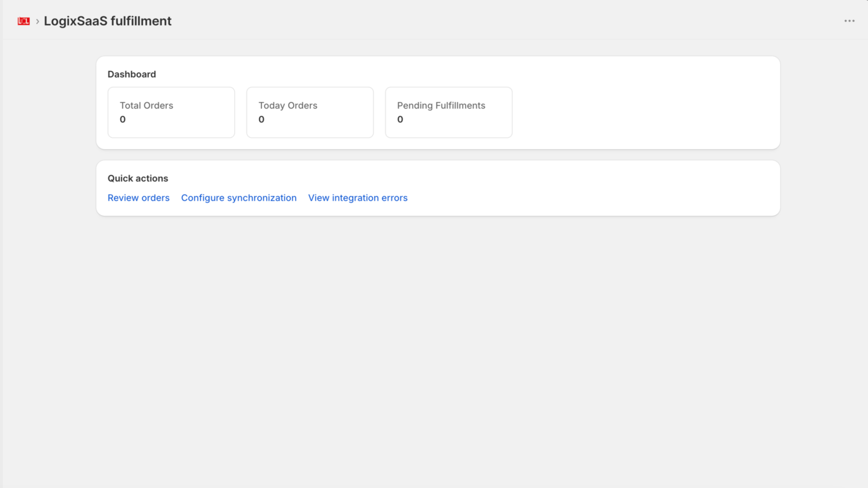Click the Dashboard section heading

[x=132, y=74]
